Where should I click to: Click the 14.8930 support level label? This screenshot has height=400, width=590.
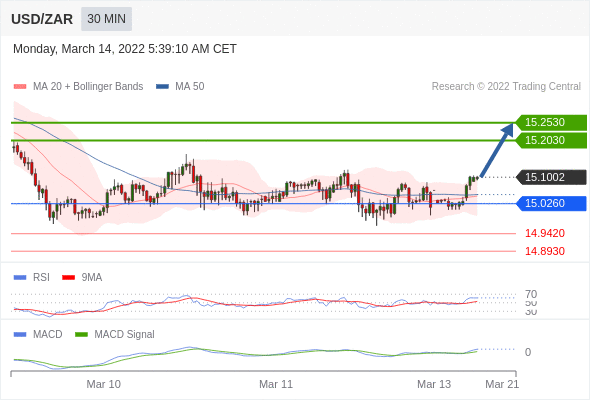[544, 251]
